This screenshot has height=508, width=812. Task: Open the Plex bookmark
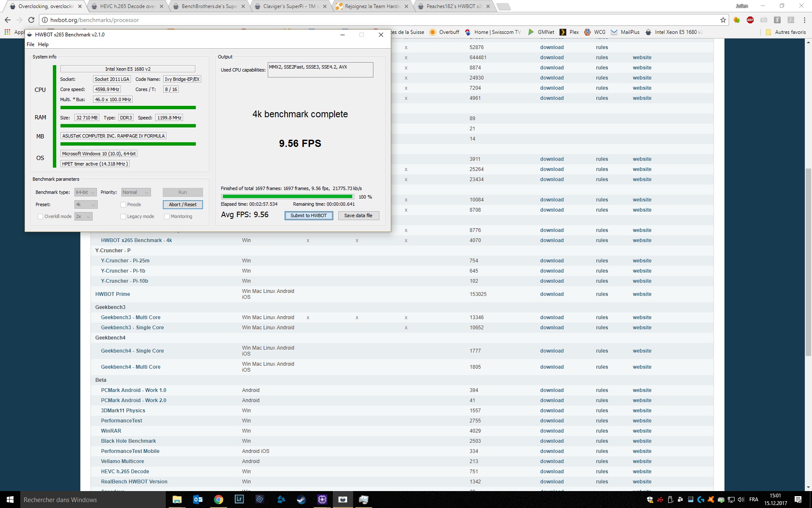569,32
